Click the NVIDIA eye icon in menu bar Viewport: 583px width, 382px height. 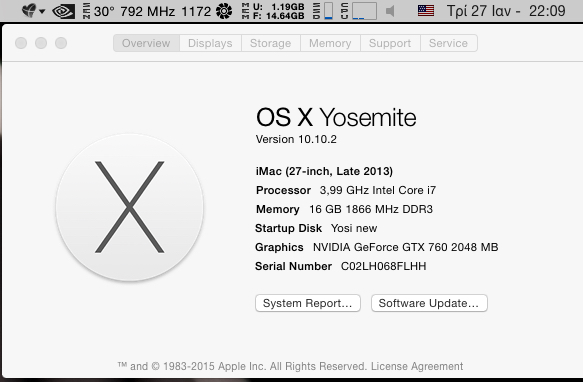(64, 11)
